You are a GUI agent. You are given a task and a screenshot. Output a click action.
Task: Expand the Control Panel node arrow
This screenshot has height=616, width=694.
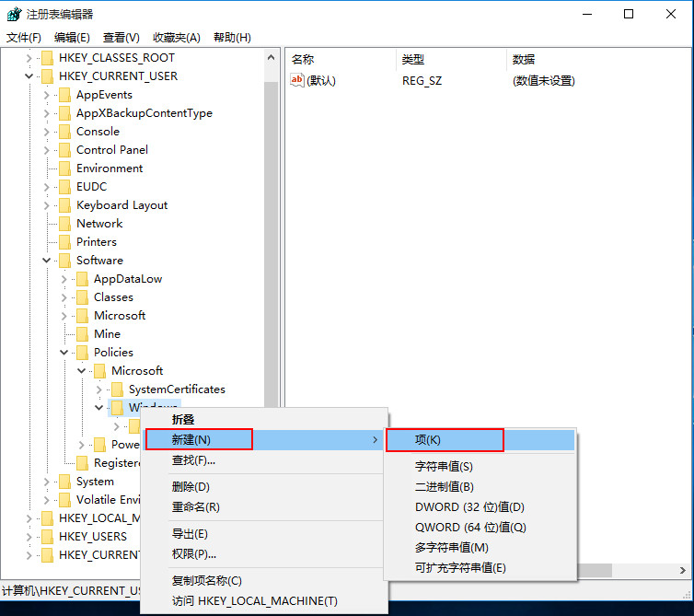click(46, 150)
